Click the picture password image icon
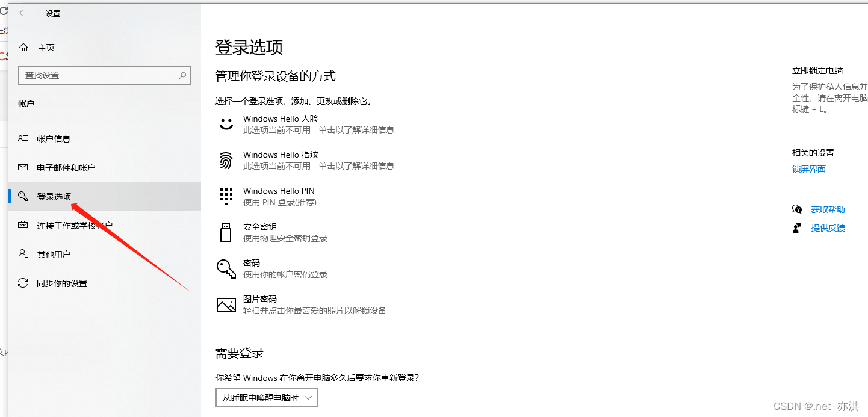The image size is (868, 417). tap(226, 304)
